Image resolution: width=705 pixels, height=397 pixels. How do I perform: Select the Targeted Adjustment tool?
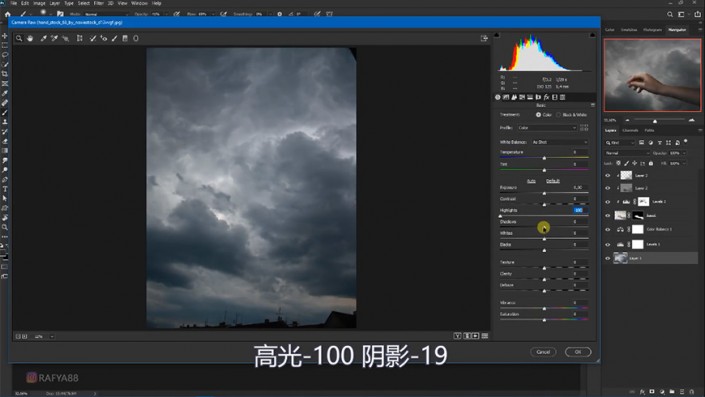[66, 39]
